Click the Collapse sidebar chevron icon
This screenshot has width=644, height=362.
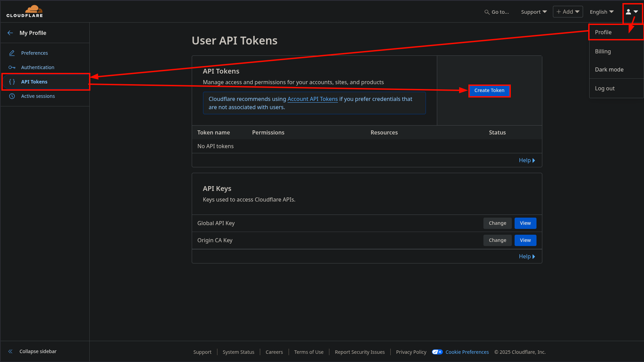tap(10, 351)
